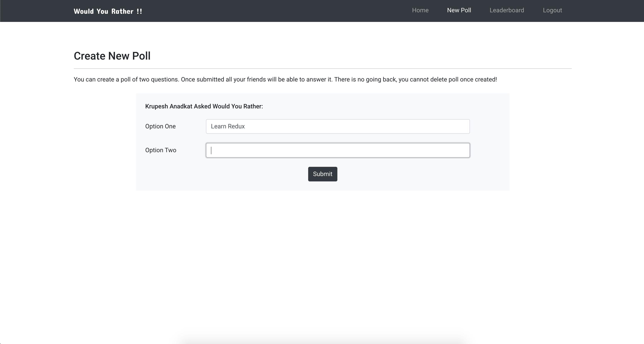Click the Create New Poll heading
Screen dimensions: 644x344
(x=112, y=56)
